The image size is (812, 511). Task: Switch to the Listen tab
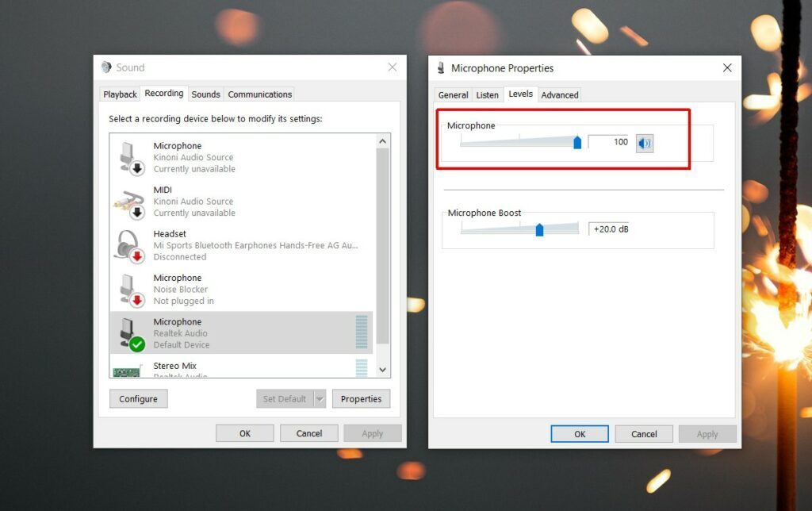tap(487, 94)
